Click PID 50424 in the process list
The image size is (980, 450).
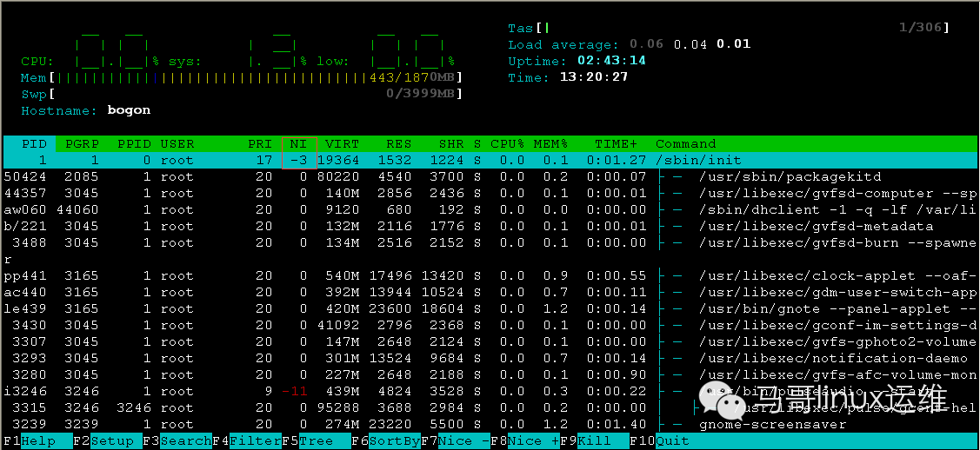25,176
